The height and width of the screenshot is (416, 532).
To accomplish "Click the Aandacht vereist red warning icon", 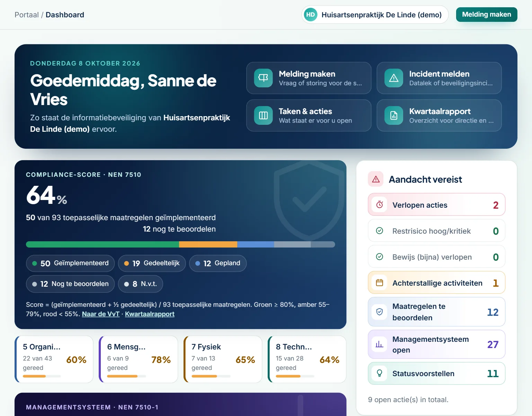I will coord(376,179).
